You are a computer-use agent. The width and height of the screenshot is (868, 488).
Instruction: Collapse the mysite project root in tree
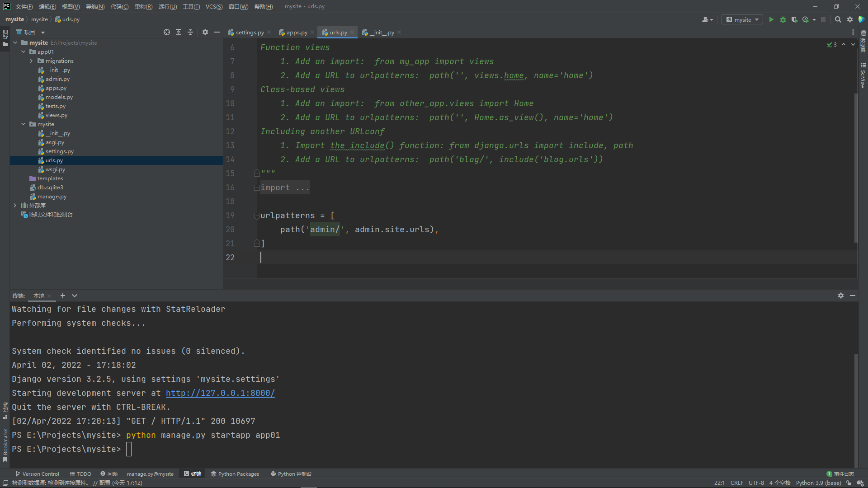pyautogui.click(x=15, y=42)
